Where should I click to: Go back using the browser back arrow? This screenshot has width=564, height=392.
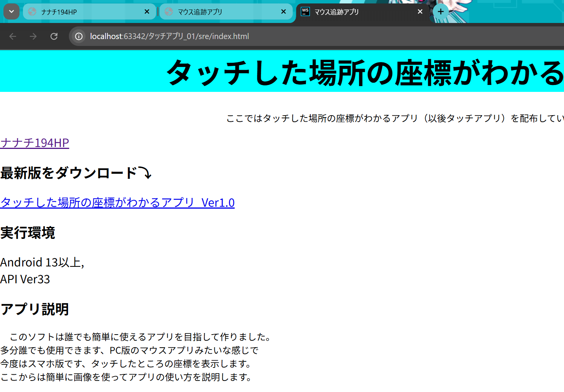click(x=13, y=36)
